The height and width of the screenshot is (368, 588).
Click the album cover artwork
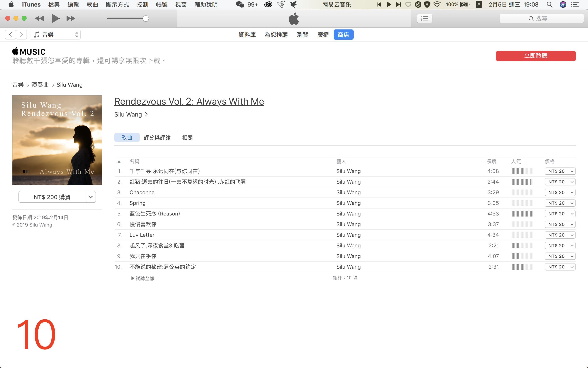[x=57, y=140]
